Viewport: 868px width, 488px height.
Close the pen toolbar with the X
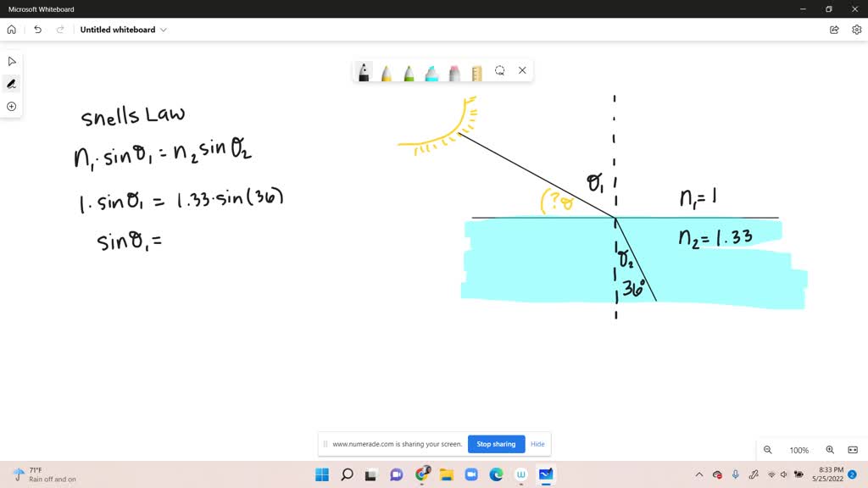(522, 70)
